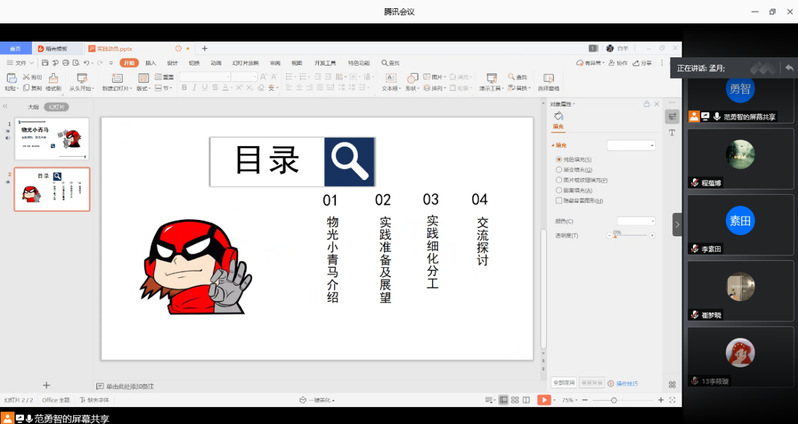
Task: Select the 渐变填充 fill option
Action: point(558,170)
